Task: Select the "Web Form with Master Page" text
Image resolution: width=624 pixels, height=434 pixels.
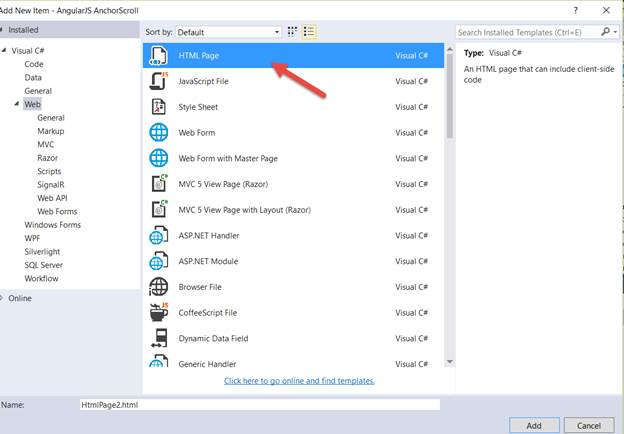Action: tap(228, 158)
